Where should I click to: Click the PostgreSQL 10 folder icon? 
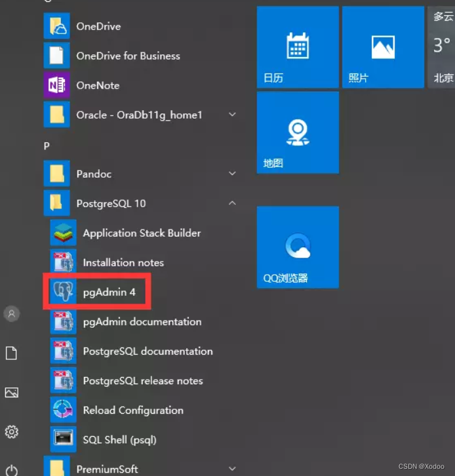point(57,203)
